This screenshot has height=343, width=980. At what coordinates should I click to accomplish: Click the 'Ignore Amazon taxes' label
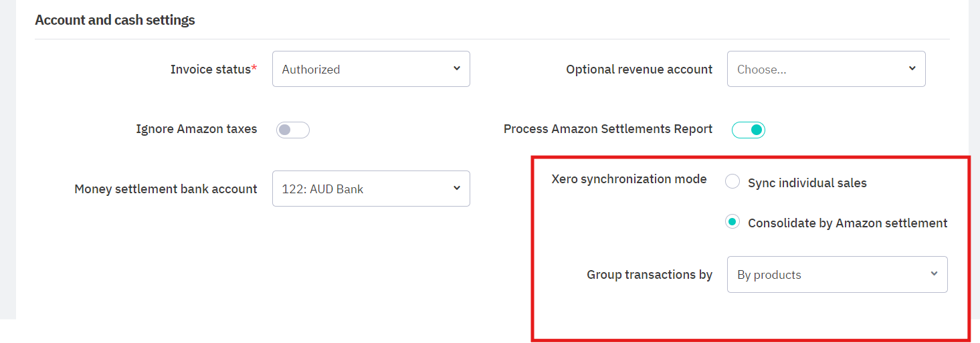pyautogui.click(x=196, y=129)
